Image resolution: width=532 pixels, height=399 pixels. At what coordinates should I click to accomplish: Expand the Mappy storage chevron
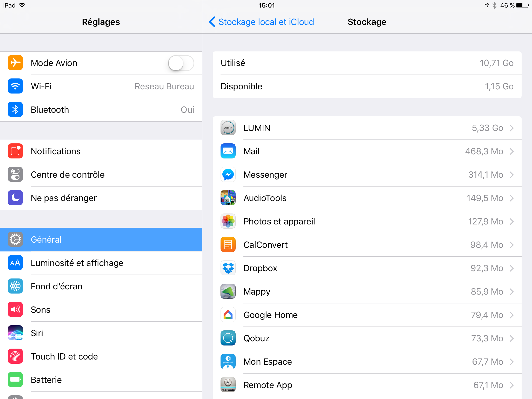point(511,291)
